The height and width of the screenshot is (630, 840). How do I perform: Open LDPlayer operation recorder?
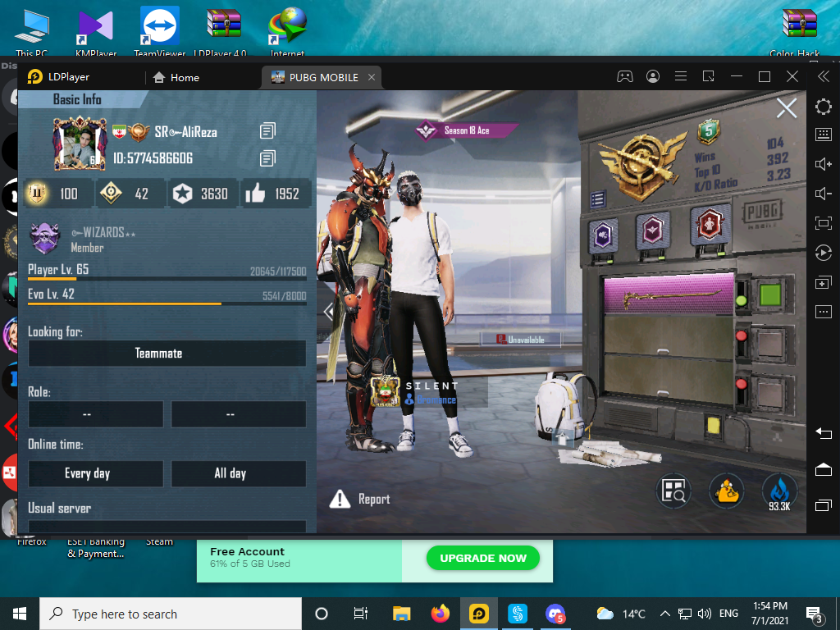pos(824,253)
